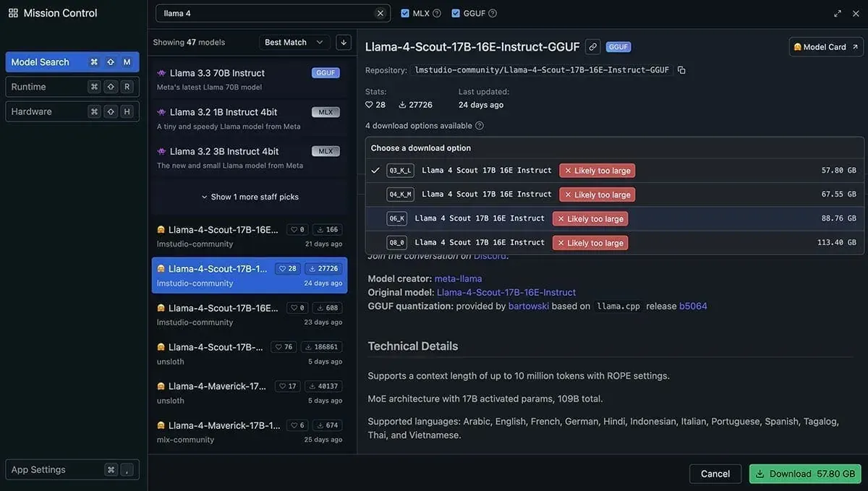Copy model link with chain icon

tap(592, 47)
